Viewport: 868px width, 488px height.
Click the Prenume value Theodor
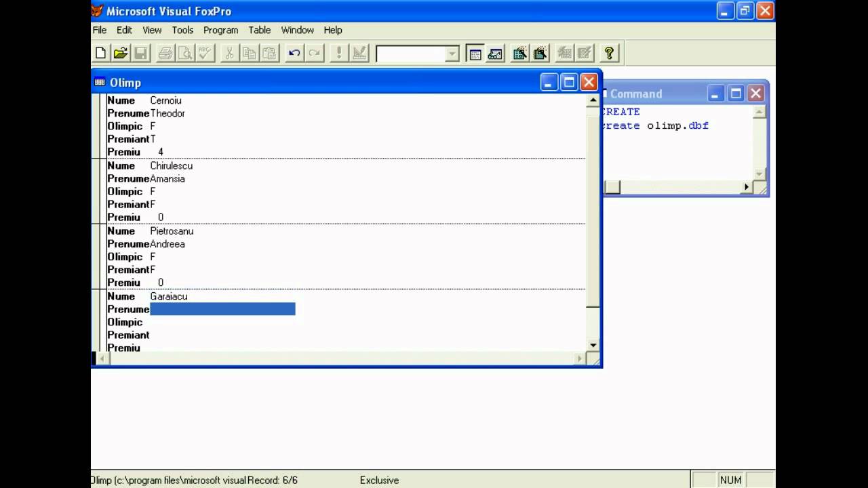tap(167, 113)
